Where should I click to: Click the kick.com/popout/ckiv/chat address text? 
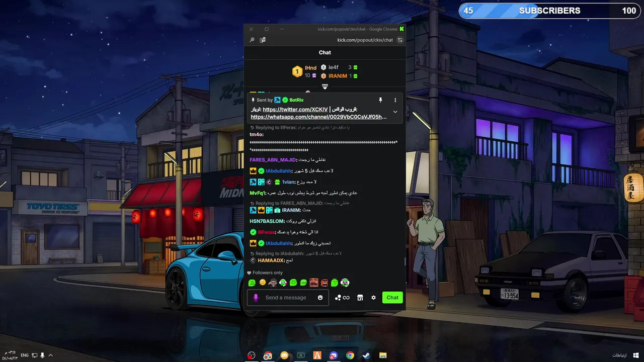click(x=365, y=40)
